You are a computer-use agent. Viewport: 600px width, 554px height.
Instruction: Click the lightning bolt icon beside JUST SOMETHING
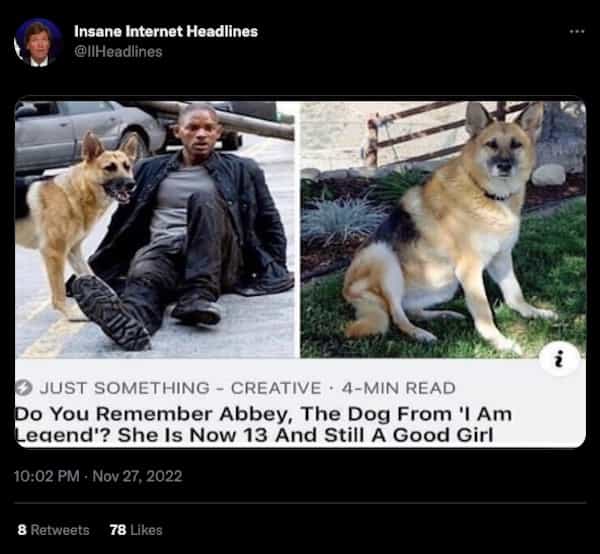[x=24, y=388]
